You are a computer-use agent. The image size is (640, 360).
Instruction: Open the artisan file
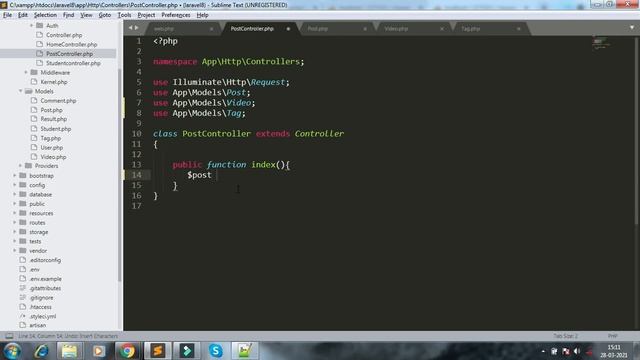pyautogui.click(x=38, y=326)
